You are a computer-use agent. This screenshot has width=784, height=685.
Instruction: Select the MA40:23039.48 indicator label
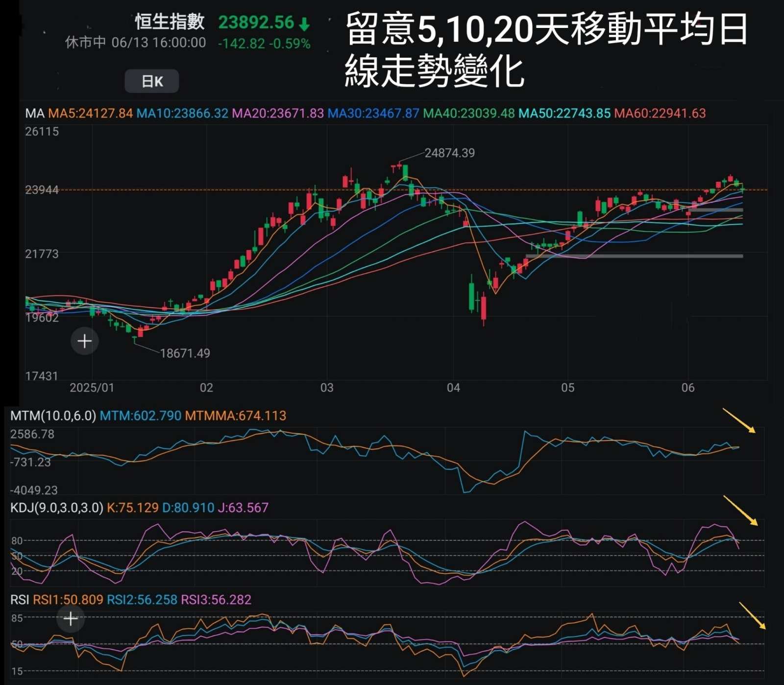[x=469, y=113]
